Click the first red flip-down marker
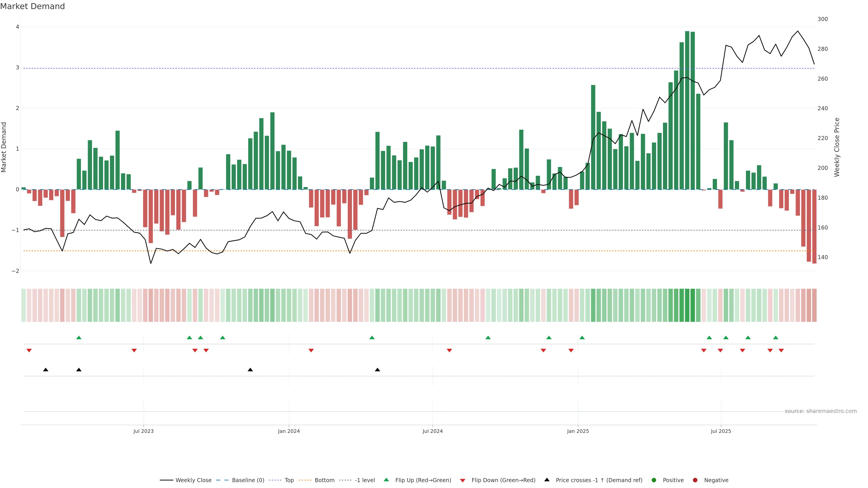 29,351
